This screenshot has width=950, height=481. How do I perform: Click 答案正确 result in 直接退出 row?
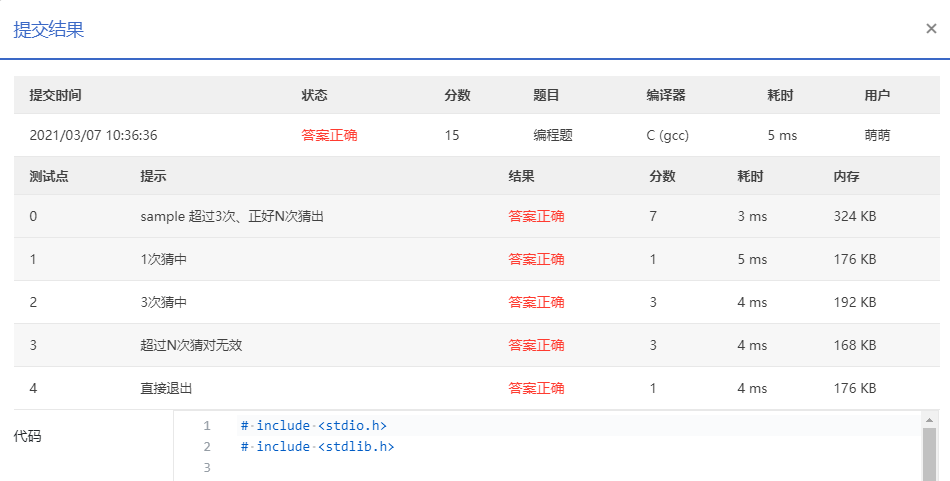[x=536, y=388]
